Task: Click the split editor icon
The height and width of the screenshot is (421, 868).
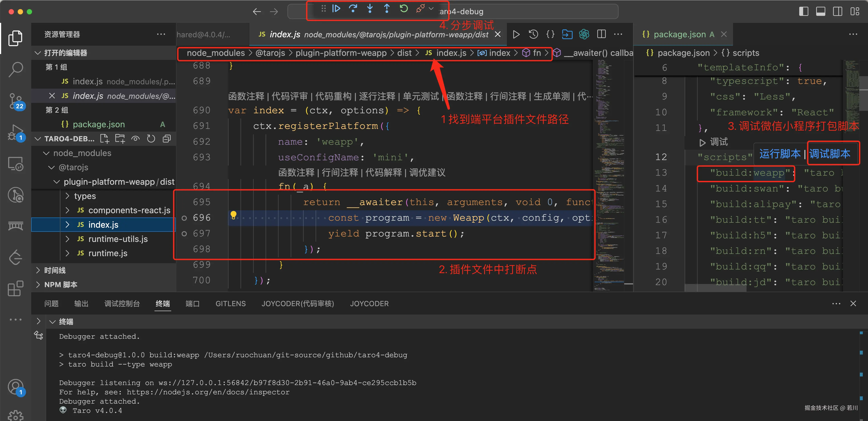Action: click(x=601, y=34)
